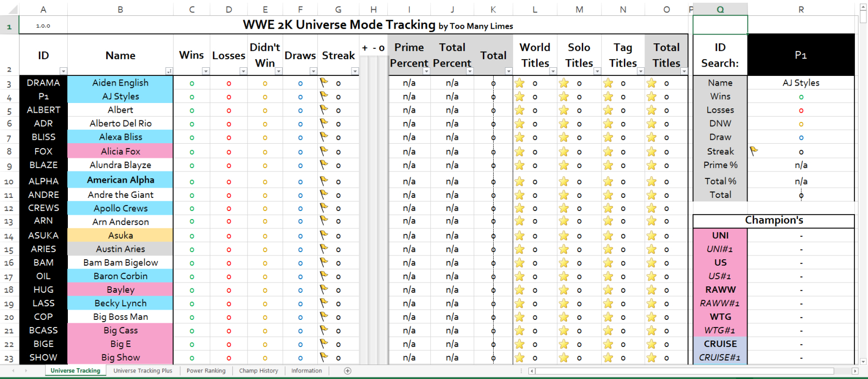This screenshot has height=379, width=868.
Task: Click the World Titles star in American Alpha row
Action: click(x=520, y=181)
